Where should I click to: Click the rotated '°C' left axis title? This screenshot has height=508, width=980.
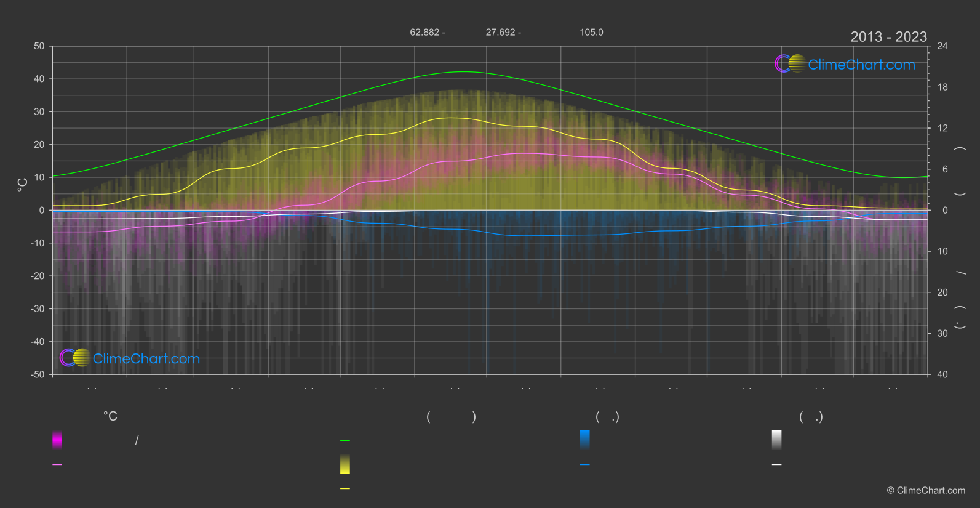click(x=23, y=185)
